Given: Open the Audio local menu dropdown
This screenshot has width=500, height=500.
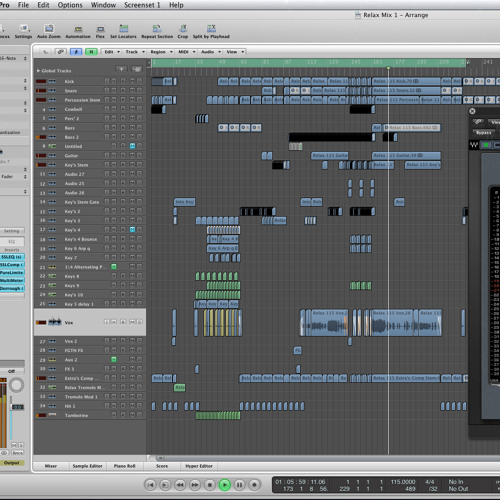Looking at the screenshot, I should tap(210, 52).
